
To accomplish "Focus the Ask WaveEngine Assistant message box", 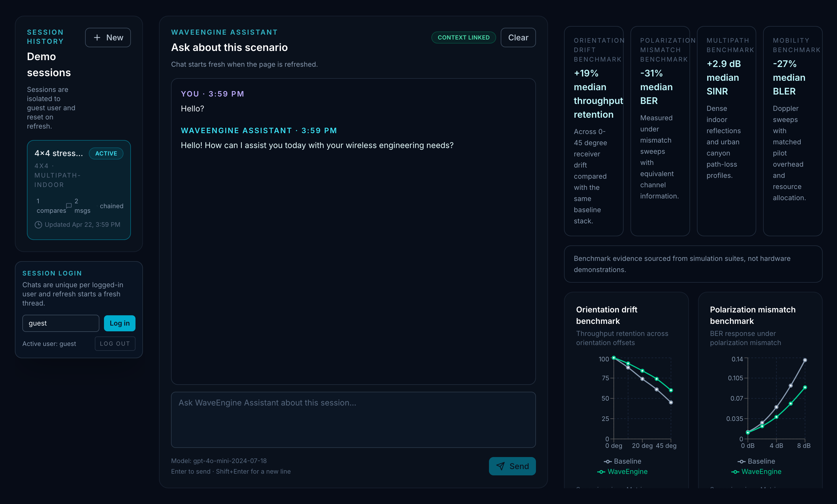I will tap(353, 420).
